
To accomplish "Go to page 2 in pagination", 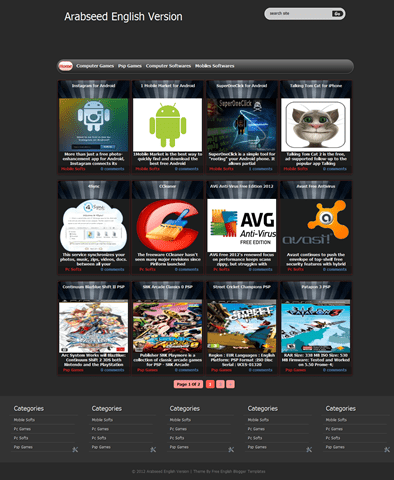I will pos(220,384).
